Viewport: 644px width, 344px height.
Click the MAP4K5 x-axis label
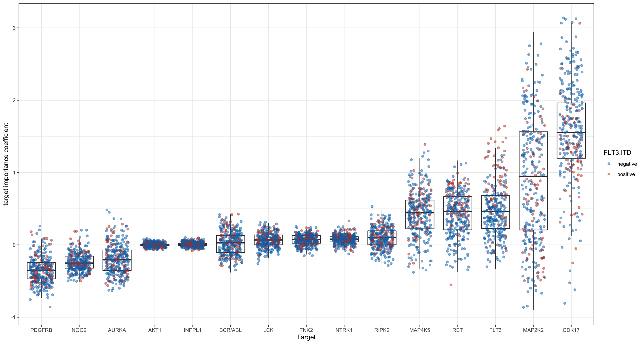coord(419,330)
